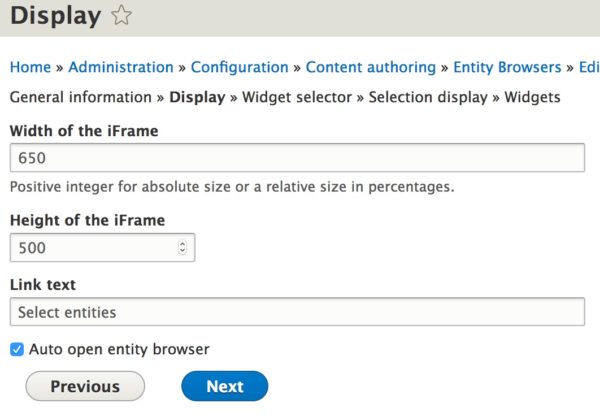The width and height of the screenshot is (600, 416).
Task: Go to the Selection display step
Action: click(x=428, y=97)
